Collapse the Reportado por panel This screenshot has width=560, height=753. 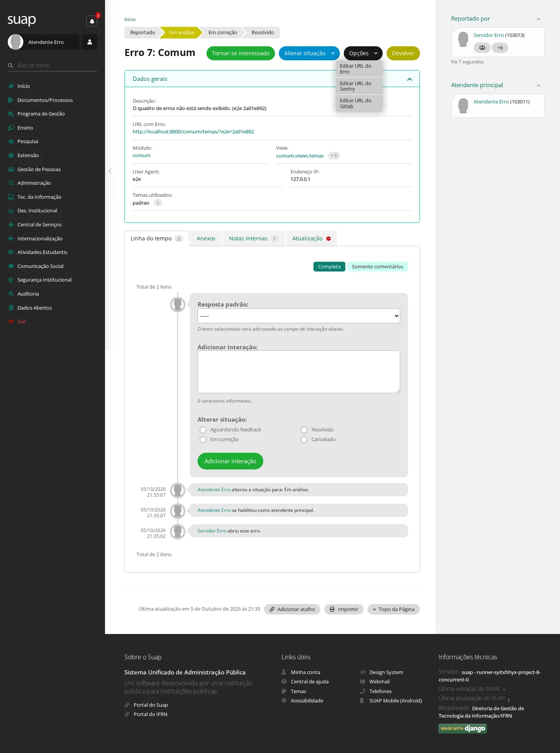coord(538,19)
